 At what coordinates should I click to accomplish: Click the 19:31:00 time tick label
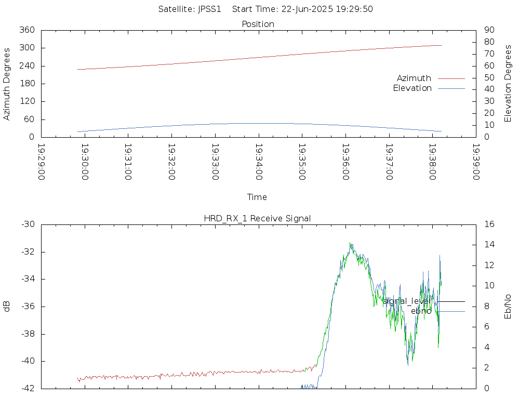pos(128,162)
